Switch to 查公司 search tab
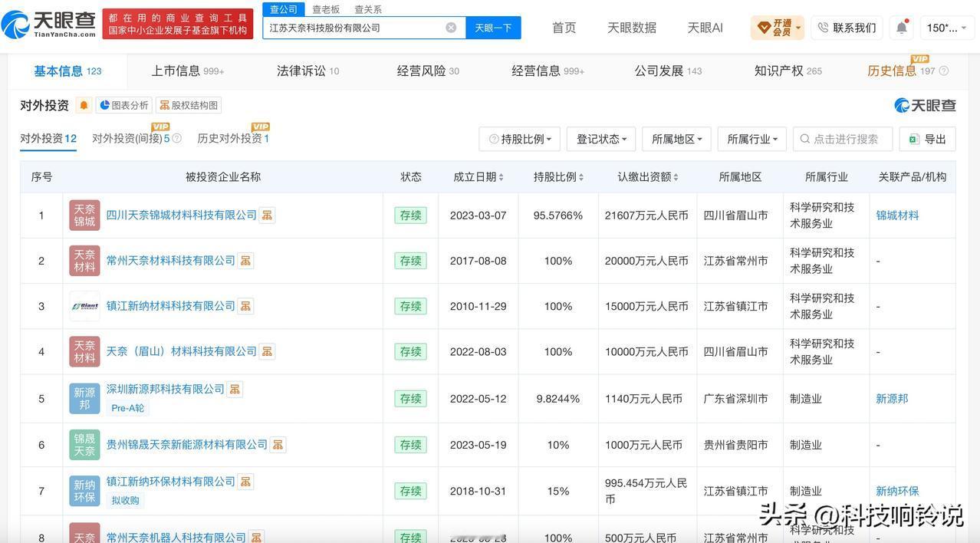 284,9
